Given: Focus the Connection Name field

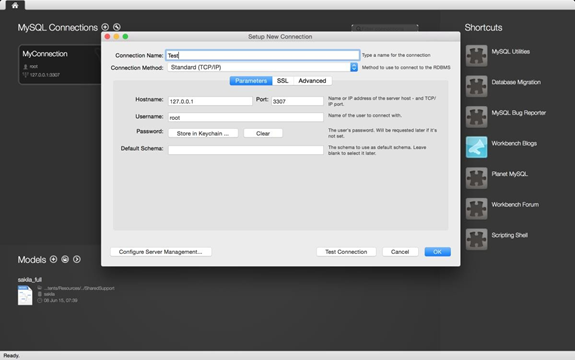Looking at the screenshot, I should (x=263, y=55).
